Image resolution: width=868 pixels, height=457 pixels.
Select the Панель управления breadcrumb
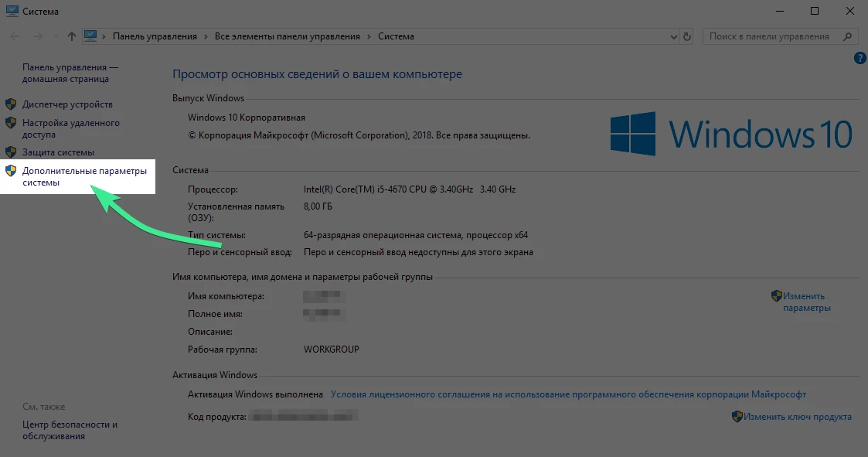coord(155,36)
